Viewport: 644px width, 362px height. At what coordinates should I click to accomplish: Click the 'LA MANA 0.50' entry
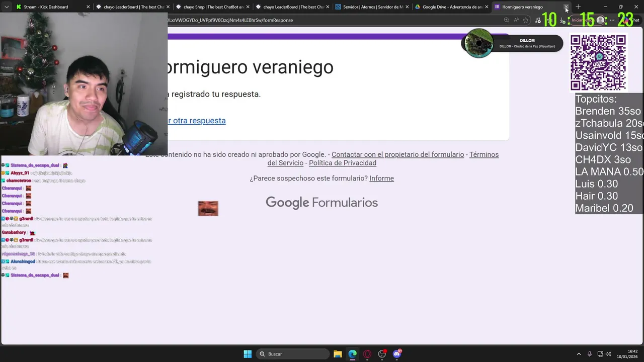[609, 171]
